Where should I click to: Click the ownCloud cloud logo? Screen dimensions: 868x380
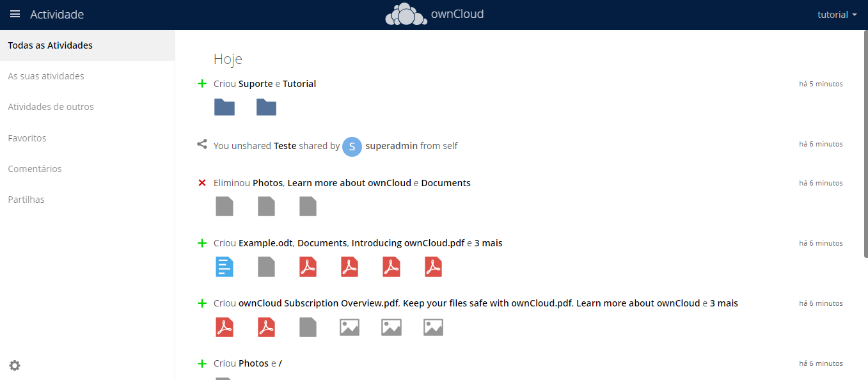click(406, 14)
